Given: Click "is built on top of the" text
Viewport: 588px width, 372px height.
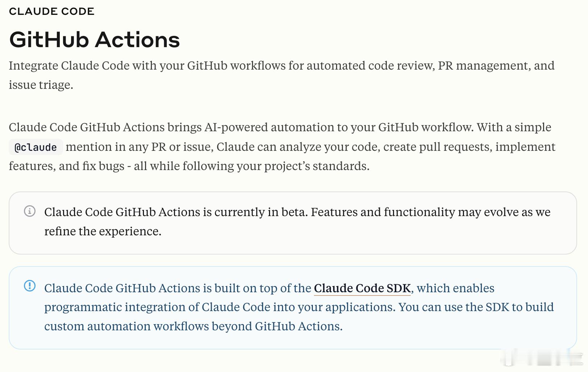Looking at the screenshot, I should point(257,288).
